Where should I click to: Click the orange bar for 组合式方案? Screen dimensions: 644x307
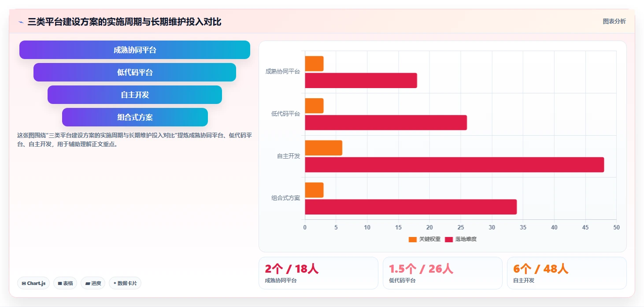314,190
